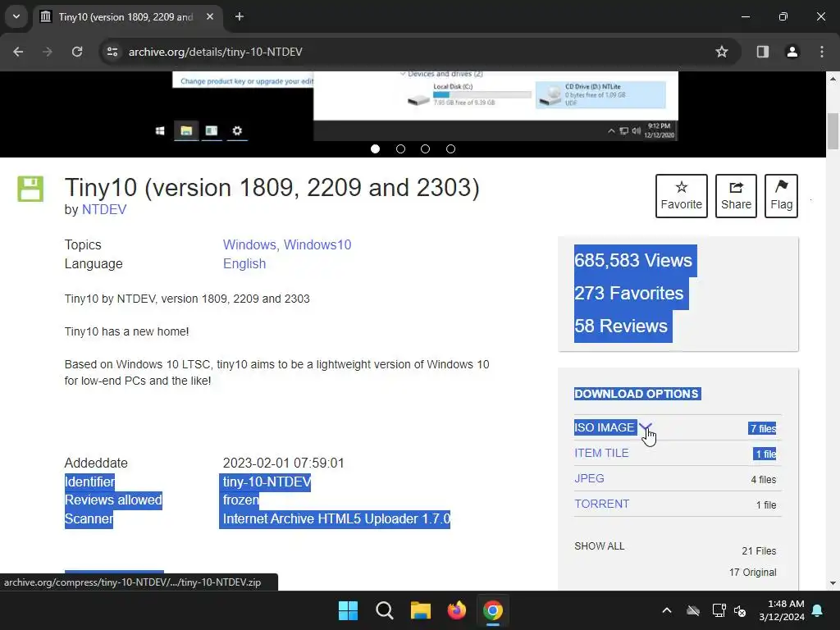840x630 pixels.
Task: Click the 4 files count for JPEG
Action: coord(764,479)
